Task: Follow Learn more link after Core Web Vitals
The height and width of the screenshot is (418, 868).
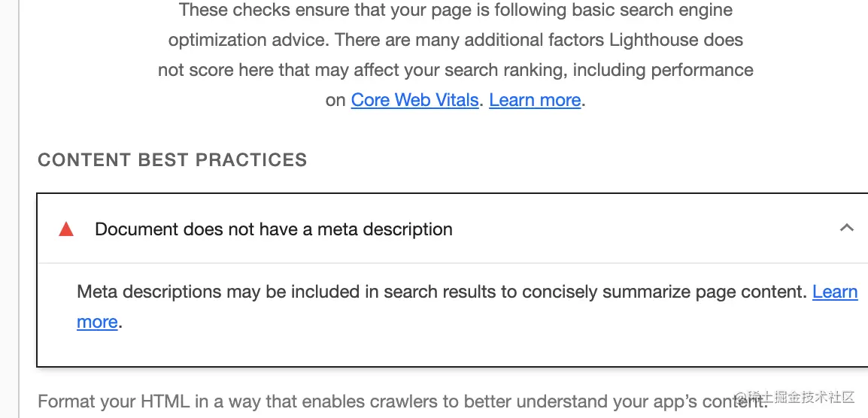Action: pos(535,100)
